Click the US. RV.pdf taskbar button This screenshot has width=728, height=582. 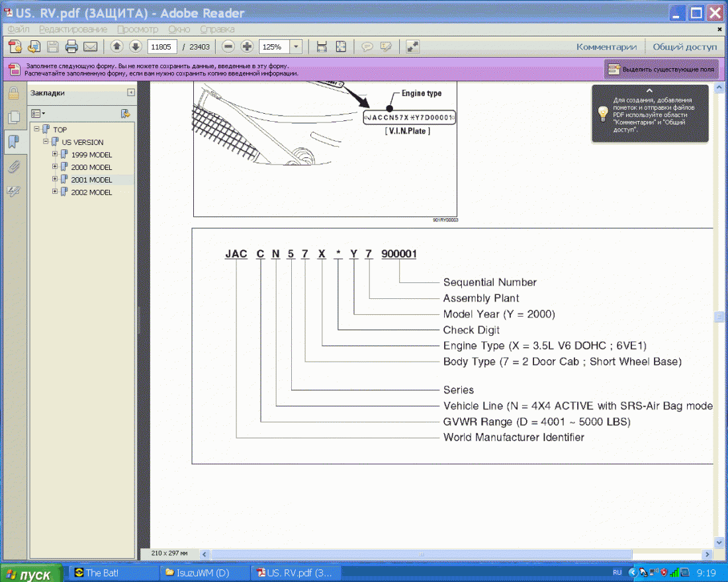[x=296, y=573]
